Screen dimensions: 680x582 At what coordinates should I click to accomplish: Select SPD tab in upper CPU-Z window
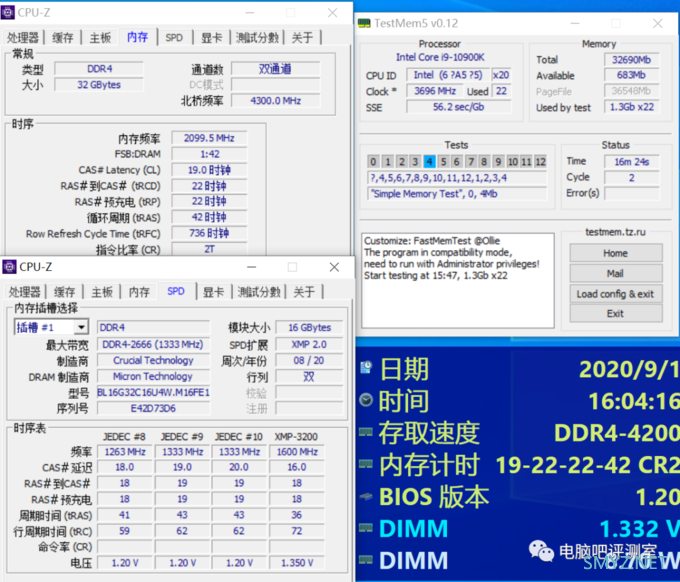tap(174, 38)
